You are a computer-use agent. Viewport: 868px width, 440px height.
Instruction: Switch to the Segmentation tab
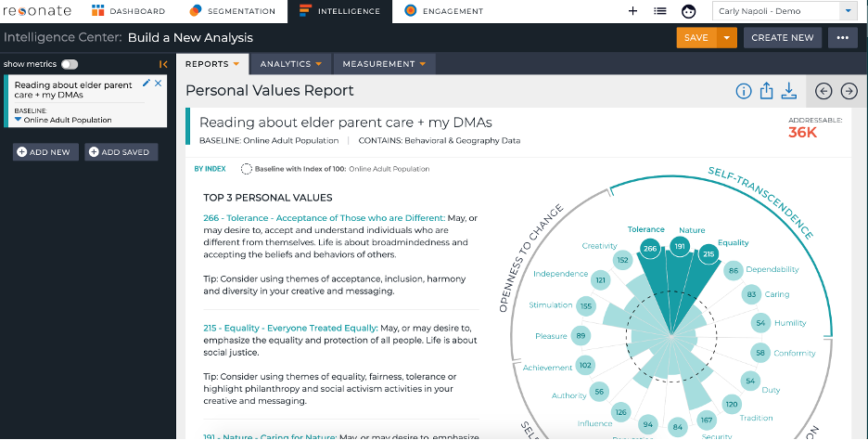233,11
